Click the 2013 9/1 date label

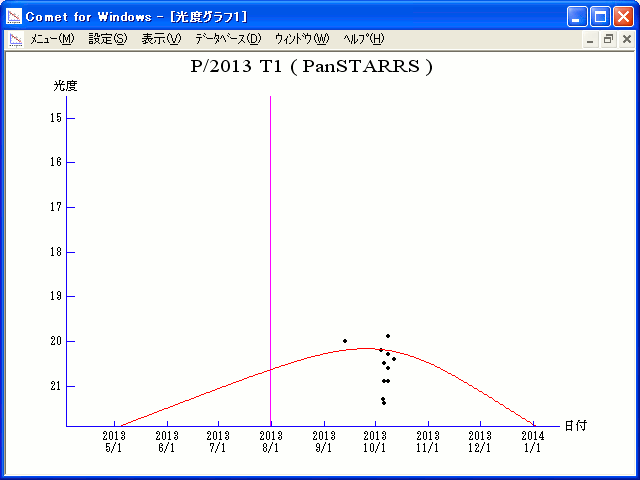click(324, 442)
